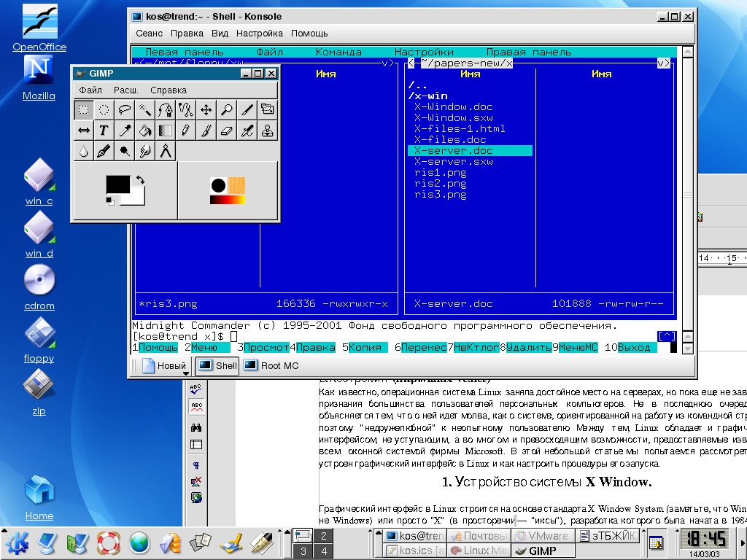Viewport: 747px width, 560px height.
Task: Choose the Measure compass tool
Action: pyautogui.click(x=166, y=151)
